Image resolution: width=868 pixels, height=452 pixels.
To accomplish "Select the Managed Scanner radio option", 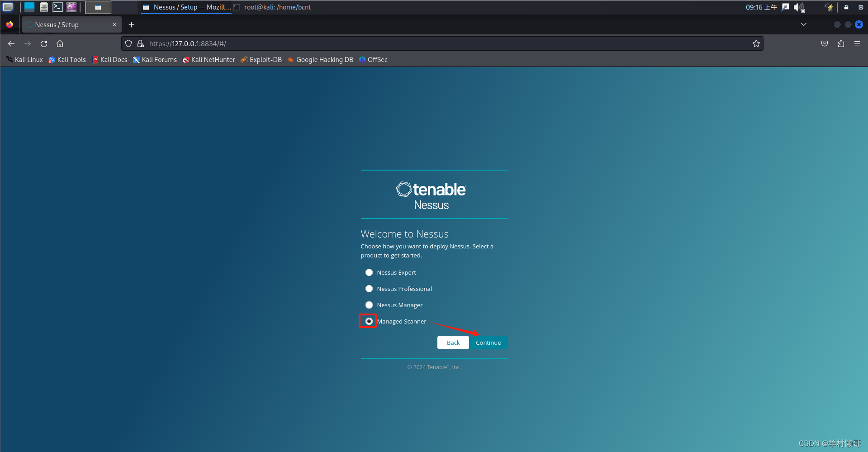I will click(369, 321).
